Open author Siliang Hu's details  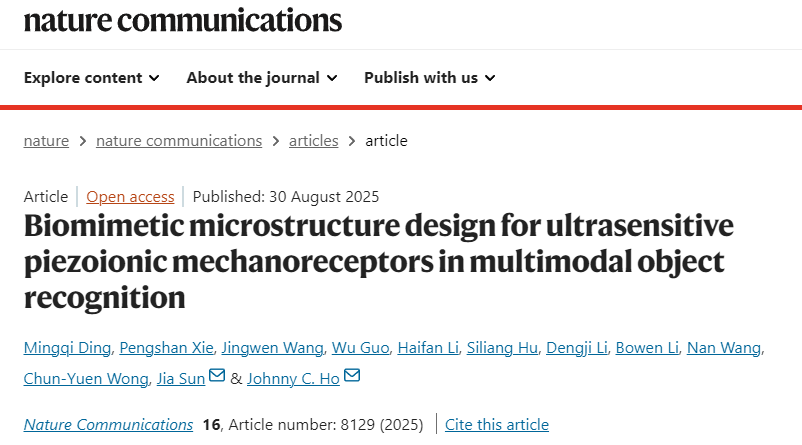pyautogui.click(x=502, y=348)
